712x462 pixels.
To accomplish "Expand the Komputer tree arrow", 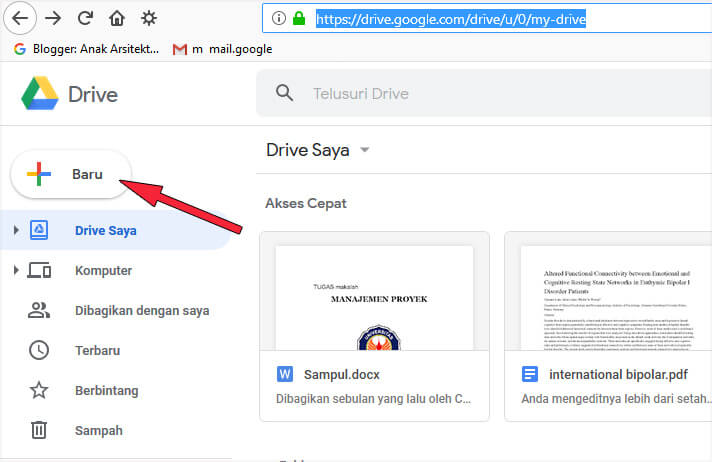I will pos(16,270).
